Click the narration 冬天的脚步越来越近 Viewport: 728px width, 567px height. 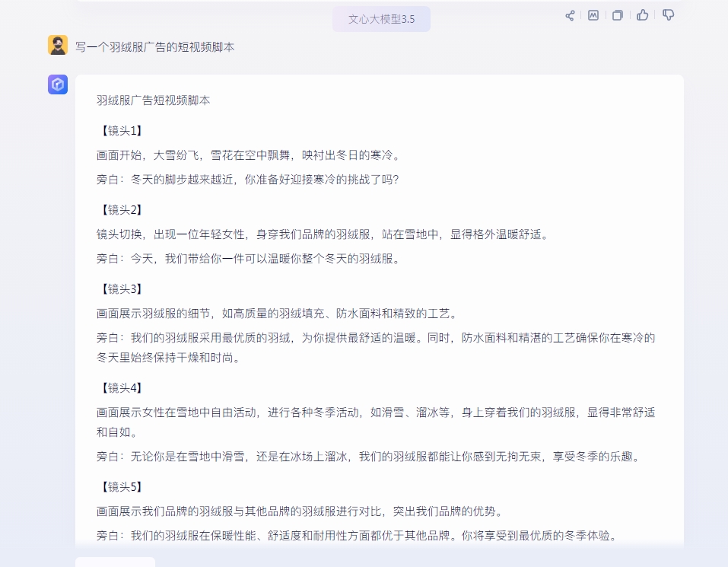pos(248,180)
